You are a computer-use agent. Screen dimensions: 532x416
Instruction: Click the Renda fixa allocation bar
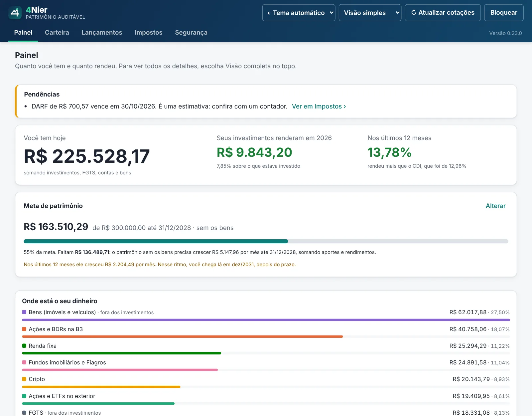(x=121, y=353)
